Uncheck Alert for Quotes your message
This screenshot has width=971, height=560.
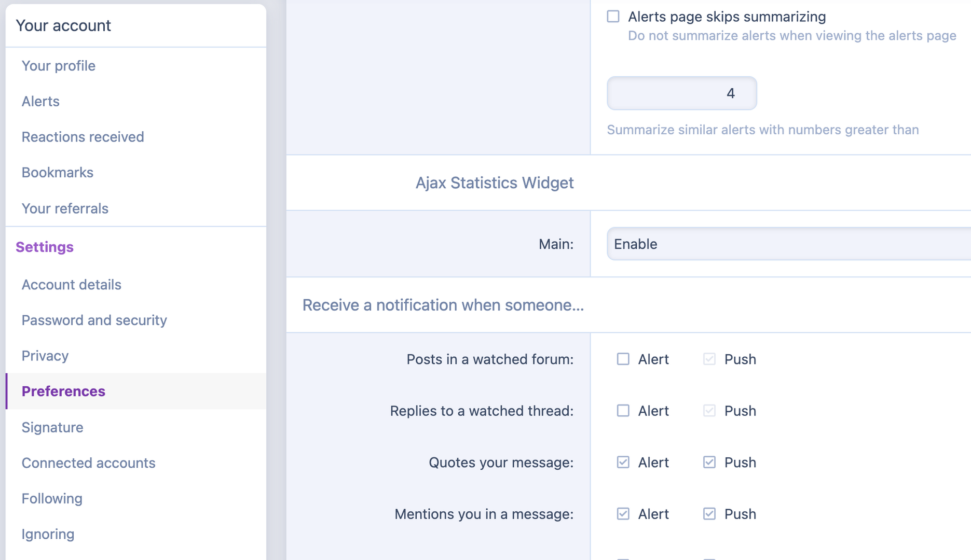point(623,462)
